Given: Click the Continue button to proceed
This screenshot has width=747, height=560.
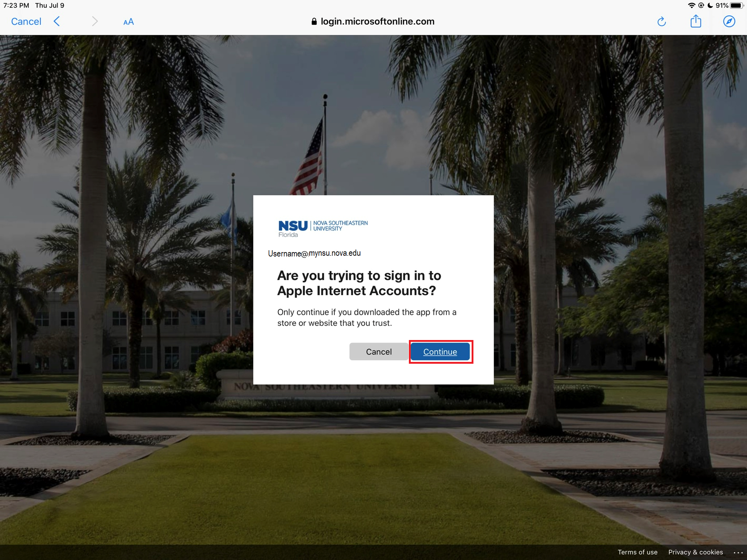Looking at the screenshot, I should click(x=440, y=351).
